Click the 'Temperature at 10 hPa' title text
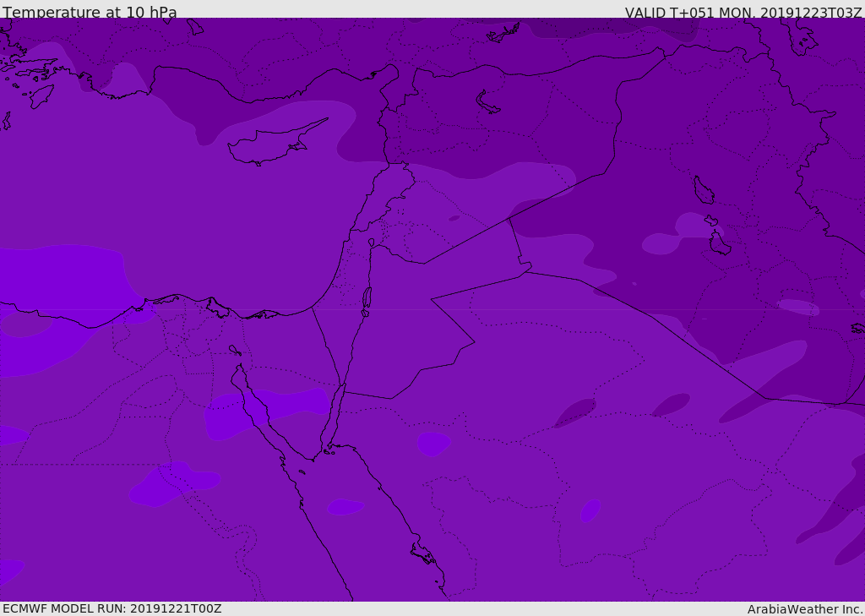865x616 pixels. 90,12
